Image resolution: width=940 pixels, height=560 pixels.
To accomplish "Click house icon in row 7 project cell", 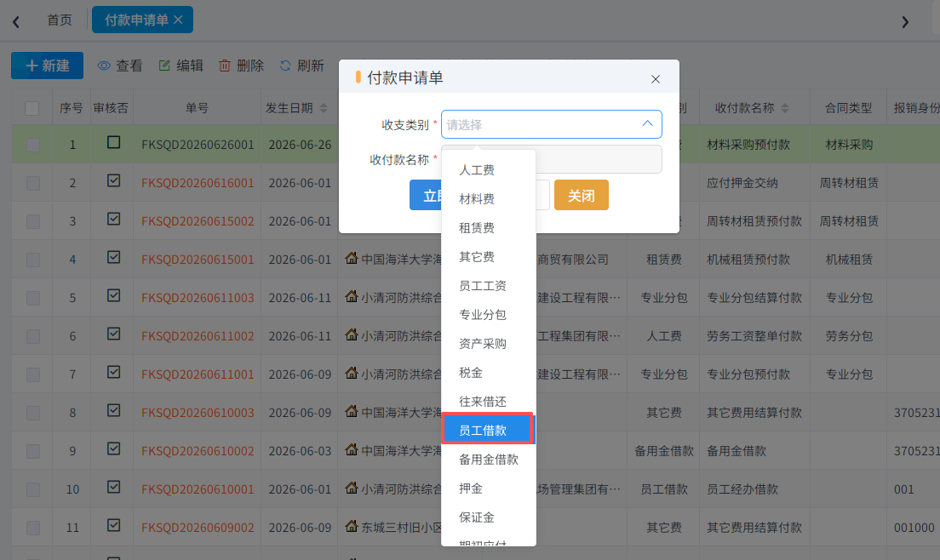I will point(352,373).
